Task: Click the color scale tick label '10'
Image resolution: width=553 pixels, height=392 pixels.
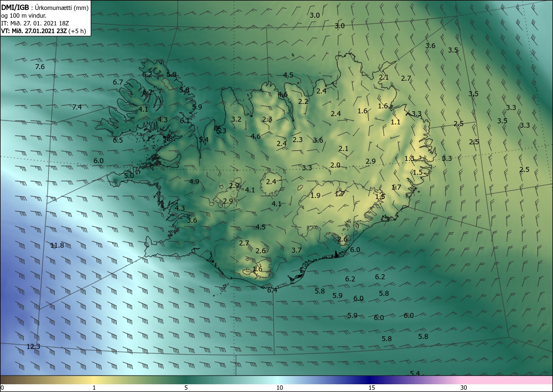Action: [x=279, y=388]
